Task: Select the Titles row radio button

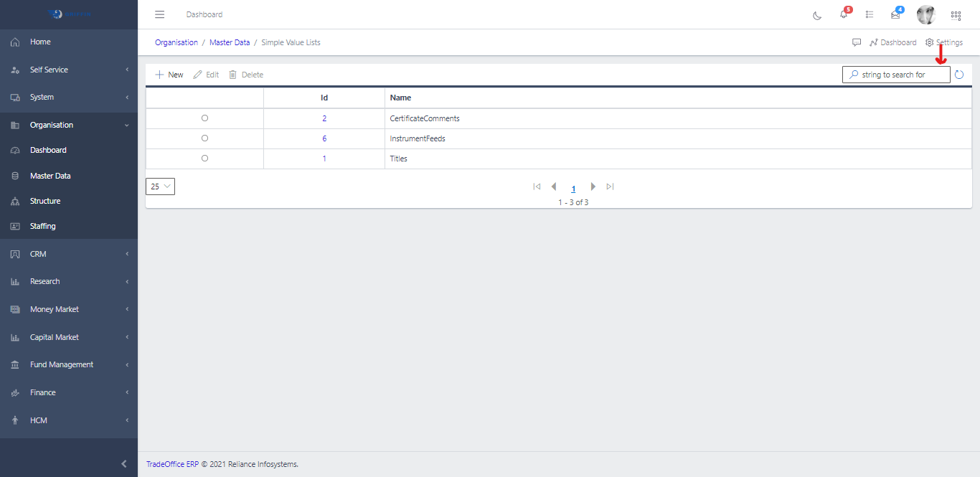Action: coord(204,158)
